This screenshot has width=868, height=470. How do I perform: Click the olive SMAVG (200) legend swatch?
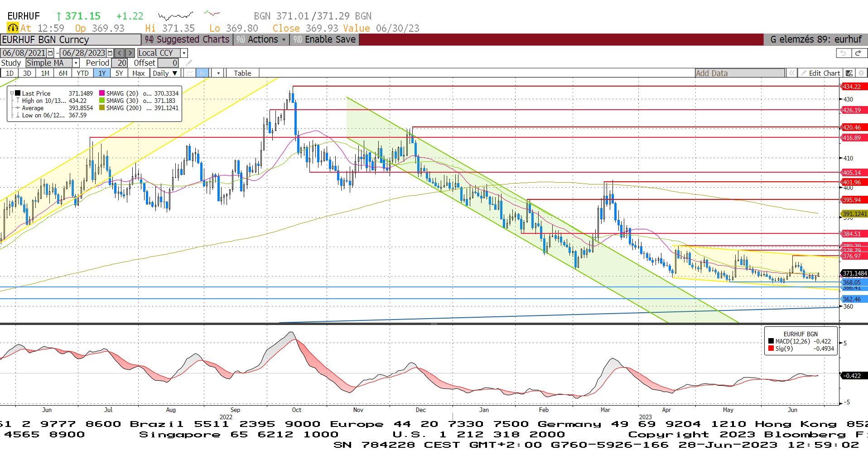pyautogui.click(x=102, y=108)
